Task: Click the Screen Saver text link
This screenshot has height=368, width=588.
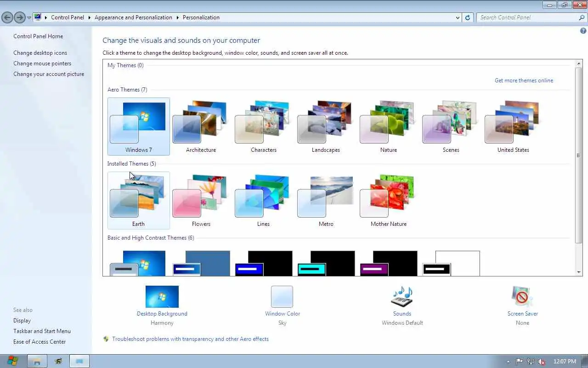Action: (x=523, y=314)
